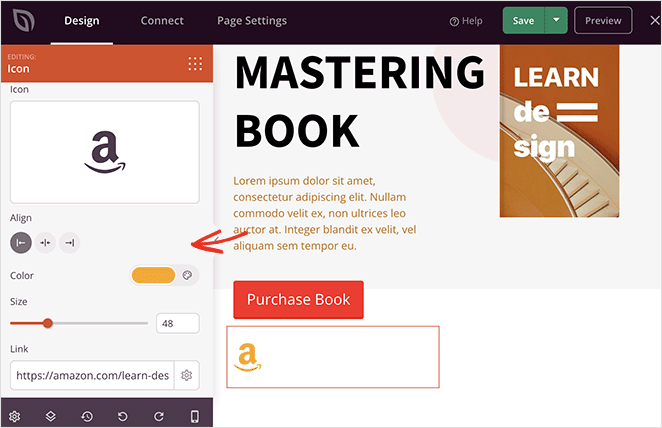Open the layers navigation icon
The image size is (662, 428).
coord(51,416)
